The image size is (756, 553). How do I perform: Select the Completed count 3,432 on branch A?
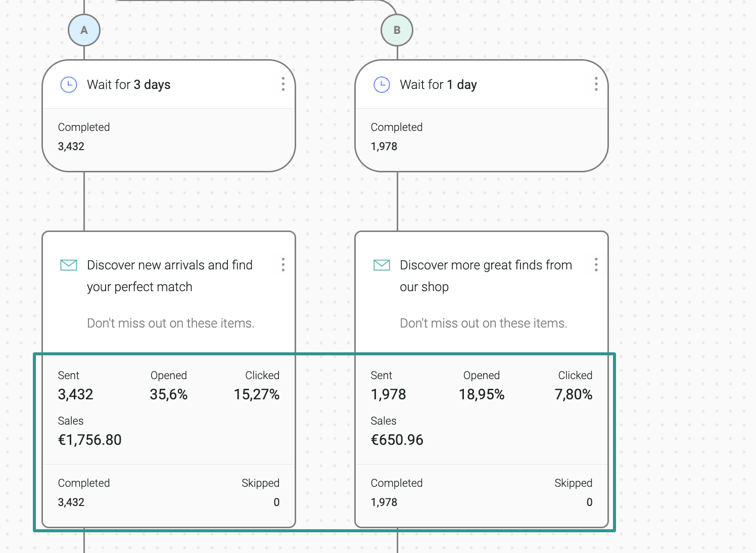(71, 502)
